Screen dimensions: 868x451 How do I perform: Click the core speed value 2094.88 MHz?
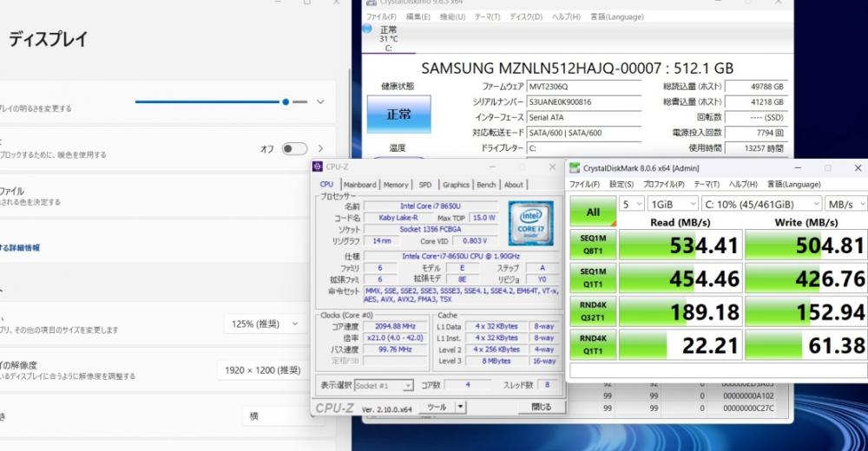(395, 326)
